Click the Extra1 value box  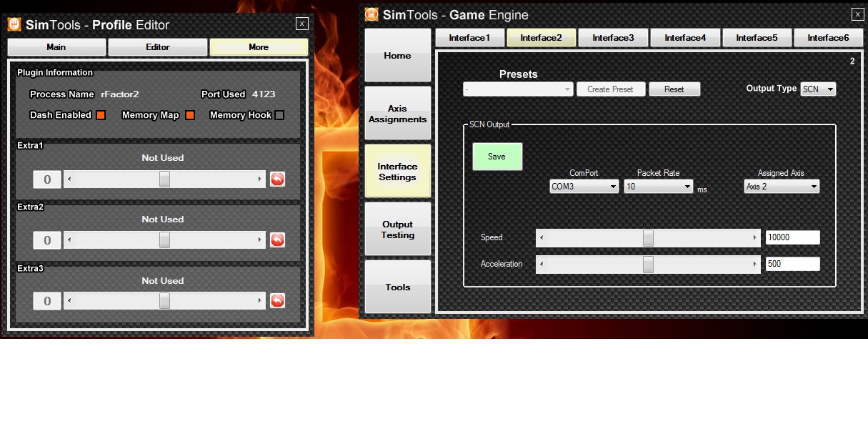(x=47, y=179)
